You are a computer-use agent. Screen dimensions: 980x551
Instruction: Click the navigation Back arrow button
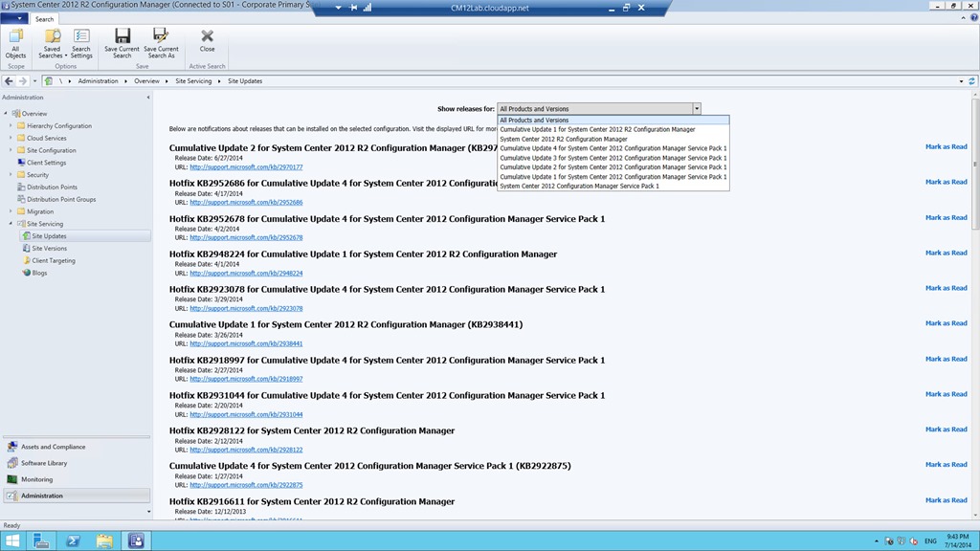coord(9,81)
